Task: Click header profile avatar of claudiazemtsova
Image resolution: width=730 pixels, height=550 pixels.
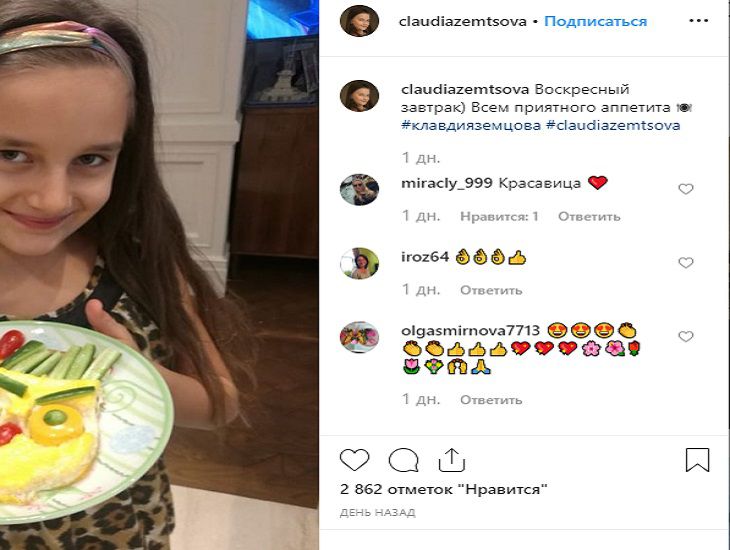Action: click(359, 21)
